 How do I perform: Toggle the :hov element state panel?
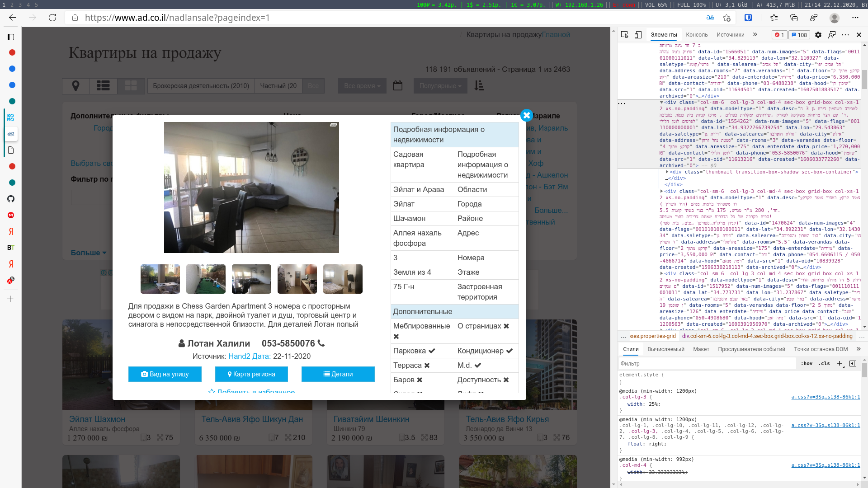(807, 363)
